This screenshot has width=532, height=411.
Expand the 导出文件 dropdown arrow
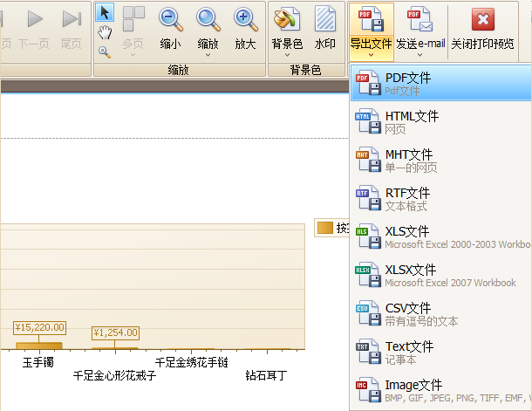click(x=372, y=55)
